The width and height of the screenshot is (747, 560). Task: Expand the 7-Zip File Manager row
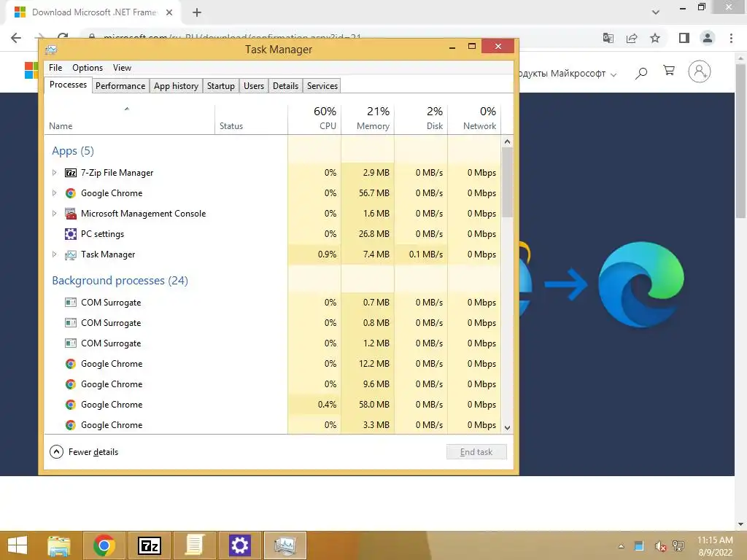54,173
